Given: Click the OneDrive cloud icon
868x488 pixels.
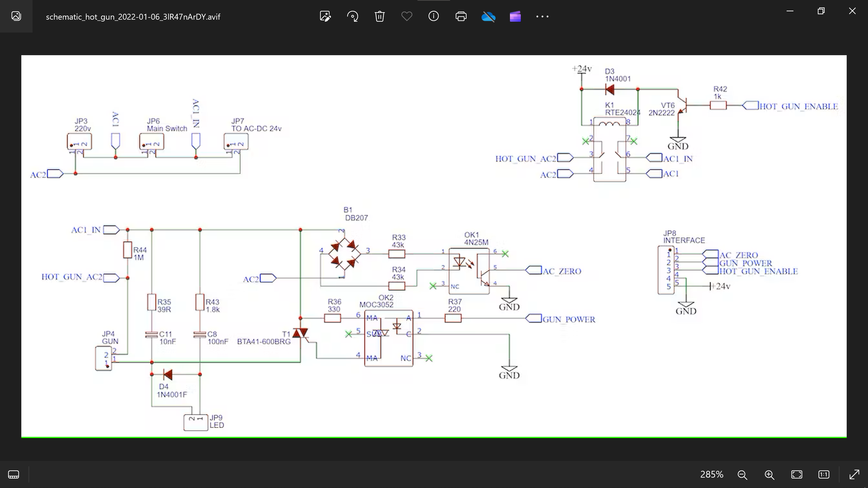Looking at the screenshot, I should [x=488, y=16].
